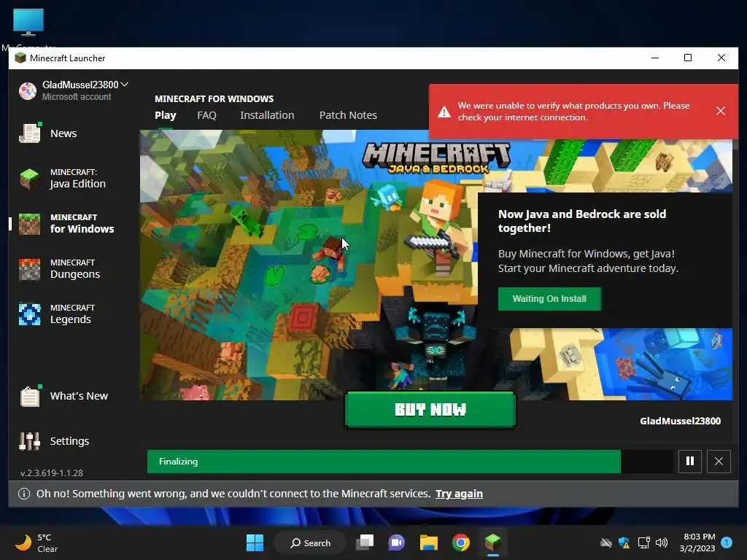This screenshot has width=747, height=560.
Task: Click the network tray icon
Action: pyautogui.click(x=643, y=542)
